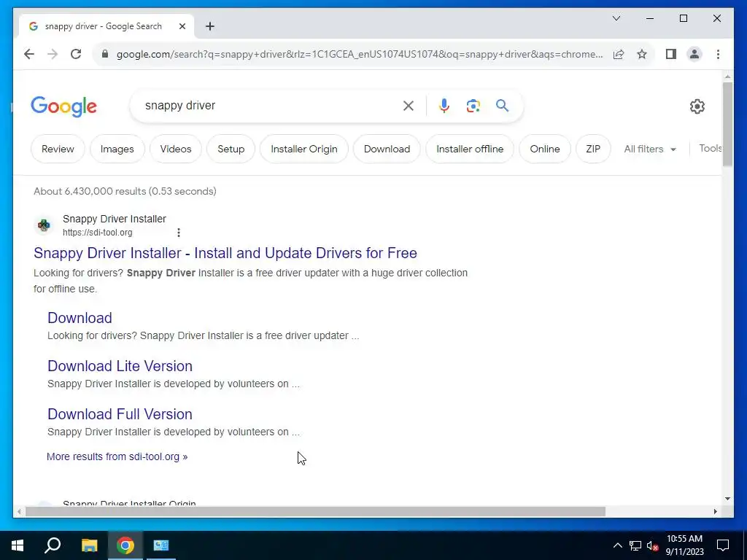747x560 pixels.
Task: Open Google quick settings gear
Action: coord(697,106)
